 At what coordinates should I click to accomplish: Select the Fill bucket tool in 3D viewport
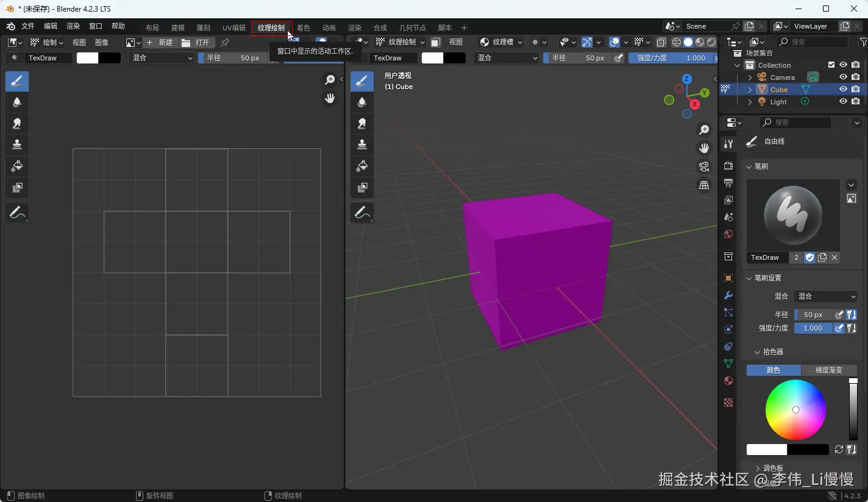pos(362,166)
